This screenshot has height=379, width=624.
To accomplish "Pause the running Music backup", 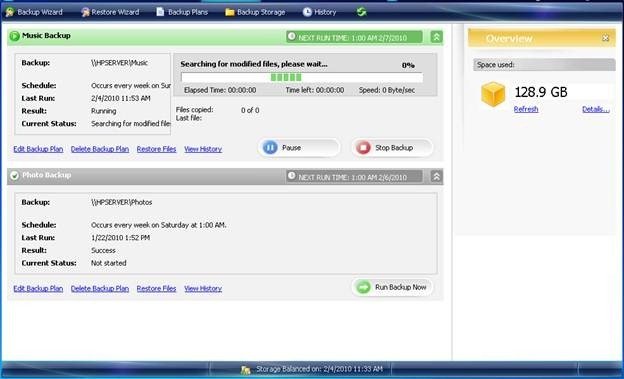I will click(x=299, y=148).
